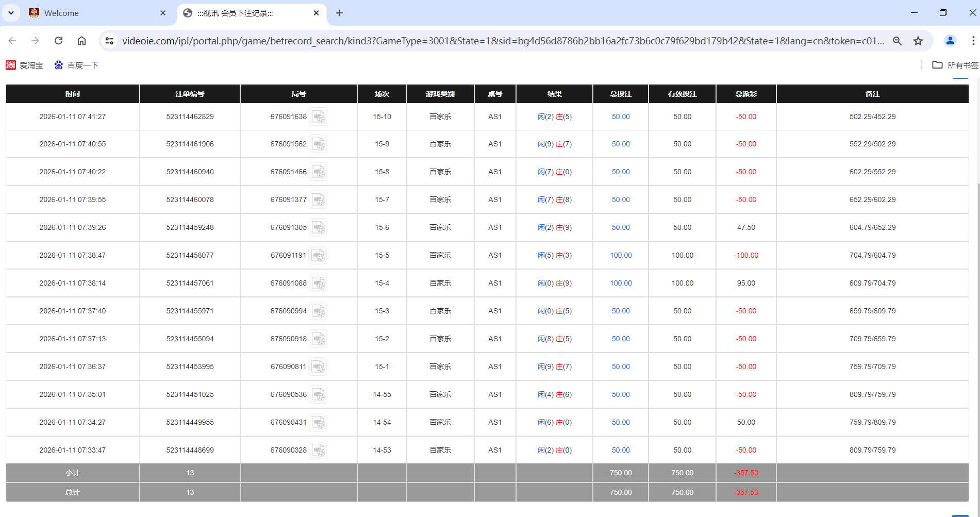Go to browser home page icon
Image resolution: width=980 pixels, height=517 pixels.
(81, 41)
